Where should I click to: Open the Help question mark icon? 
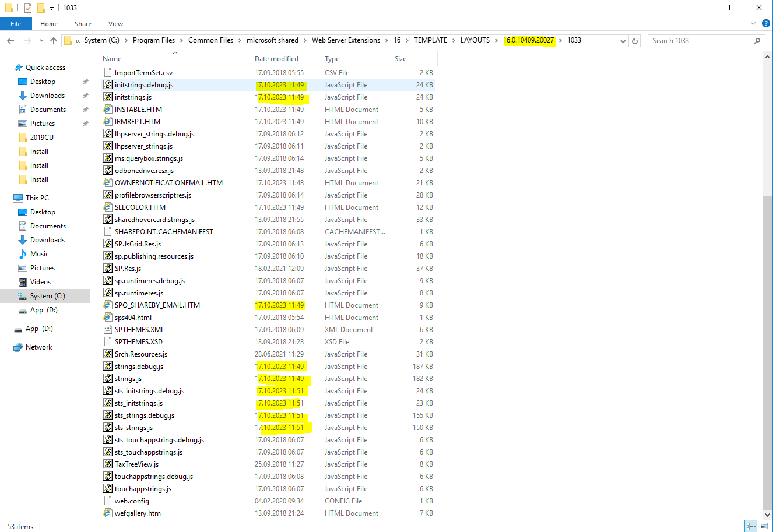click(766, 24)
